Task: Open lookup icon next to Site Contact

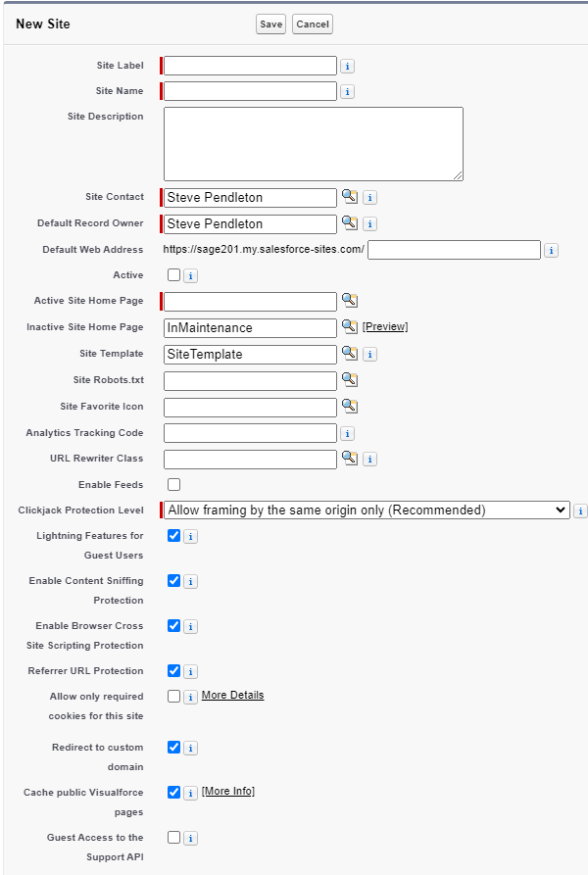Action: [349, 196]
